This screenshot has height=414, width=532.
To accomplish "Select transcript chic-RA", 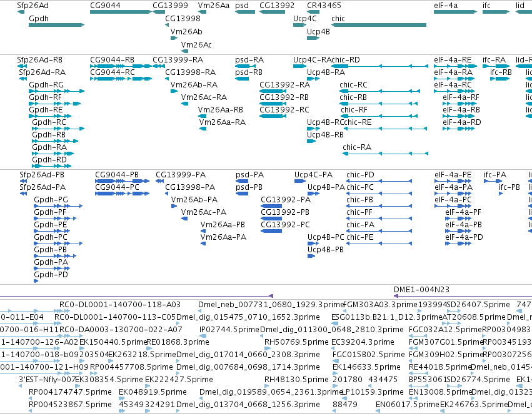I will coord(386,154).
